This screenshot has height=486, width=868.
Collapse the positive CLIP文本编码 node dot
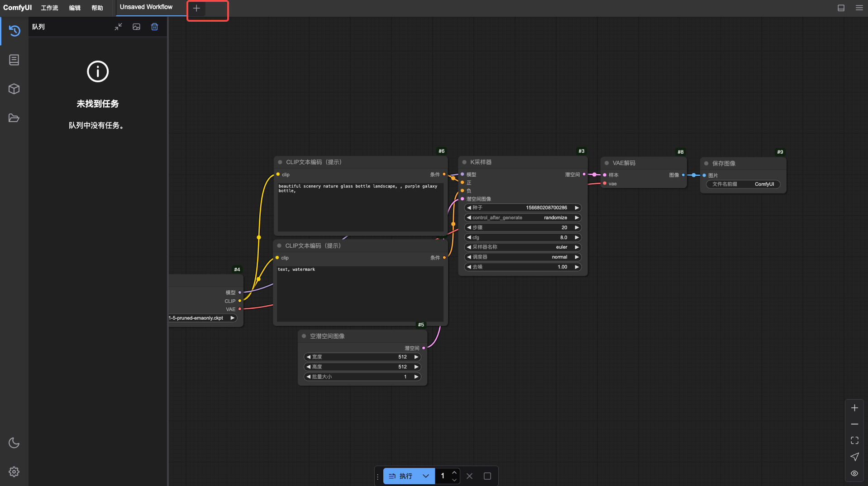point(280,162)
